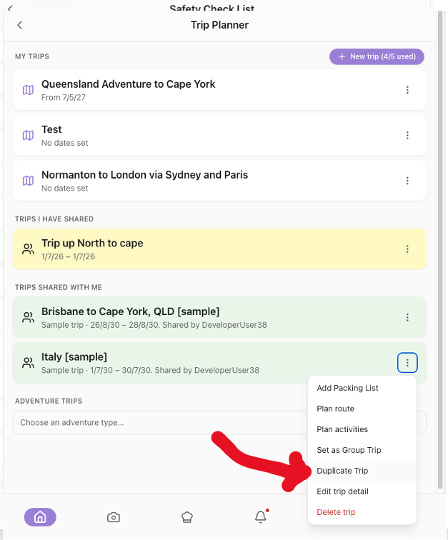Click the From 7/5/27 date text
The height and width of the screenshot is (540, 448).
(63, 98)
